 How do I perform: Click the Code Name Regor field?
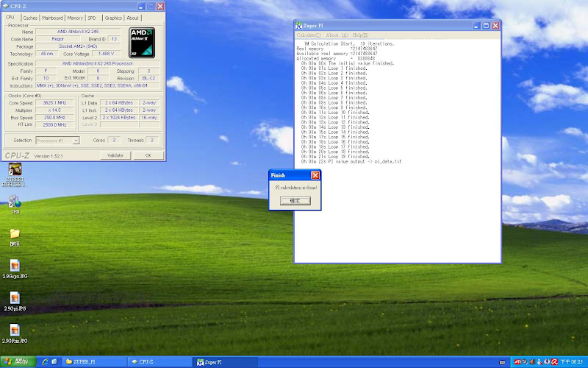(x=58, y=39)
